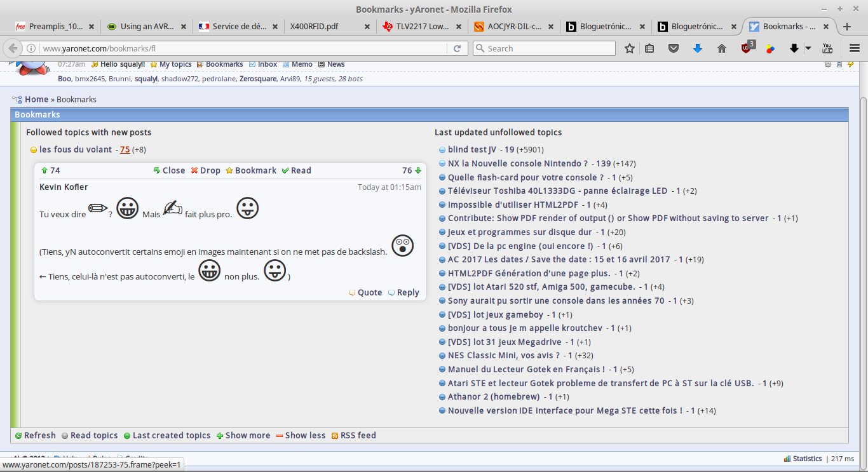This screenshot has height=472, width=868.
Task: Switch to the X400RFID.pdf tab
Action: click(324, 27)
